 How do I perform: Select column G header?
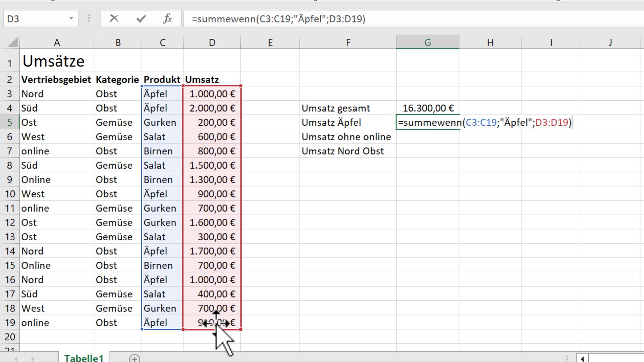click(x=427, y=43)
